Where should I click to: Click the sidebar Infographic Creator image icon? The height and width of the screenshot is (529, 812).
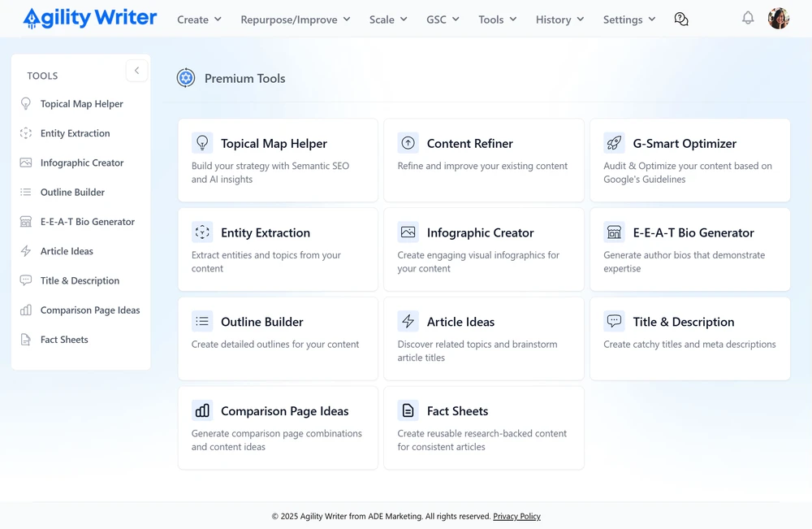point(25,163)
